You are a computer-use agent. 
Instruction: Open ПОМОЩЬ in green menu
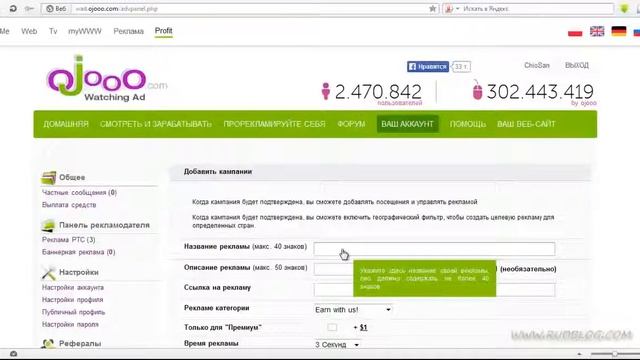tap(468, 124)
